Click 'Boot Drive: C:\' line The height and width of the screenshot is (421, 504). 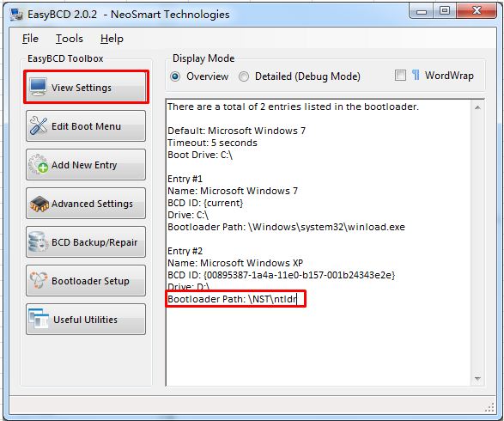click(x=200, y=155)
